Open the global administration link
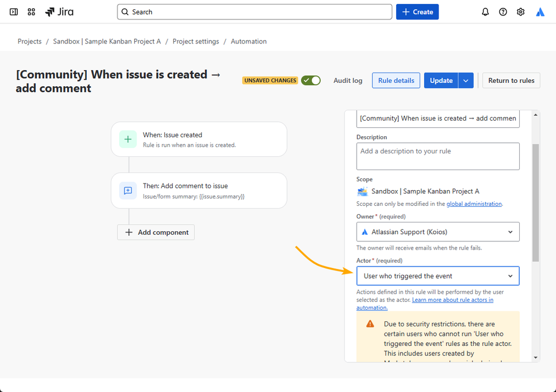The image size is (556, 392). coord(474,204)
